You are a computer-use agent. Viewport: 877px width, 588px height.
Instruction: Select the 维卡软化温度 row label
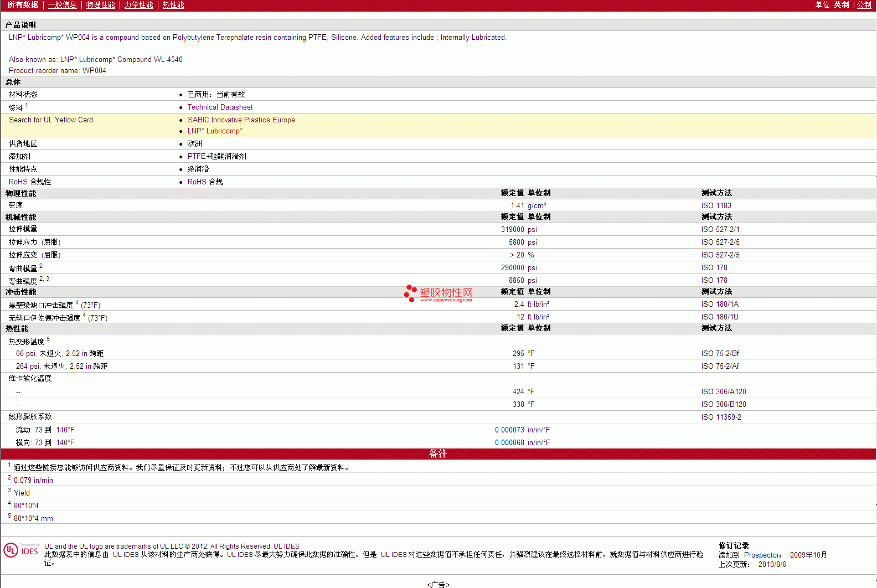click(30, 379)
